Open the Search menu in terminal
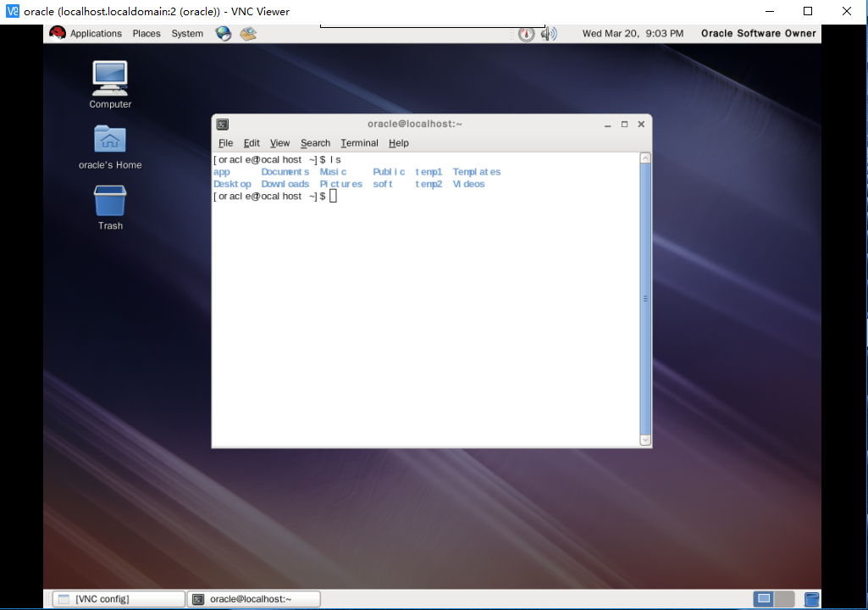The image size is (868, 610). (315, 143)
